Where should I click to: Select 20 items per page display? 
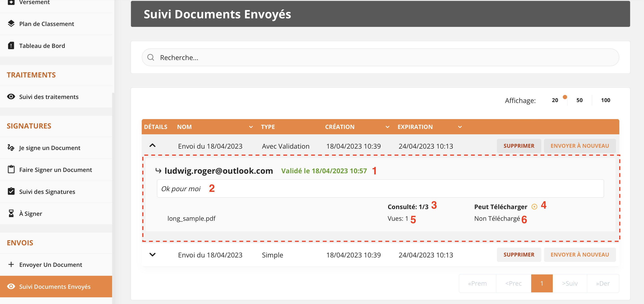555,100
